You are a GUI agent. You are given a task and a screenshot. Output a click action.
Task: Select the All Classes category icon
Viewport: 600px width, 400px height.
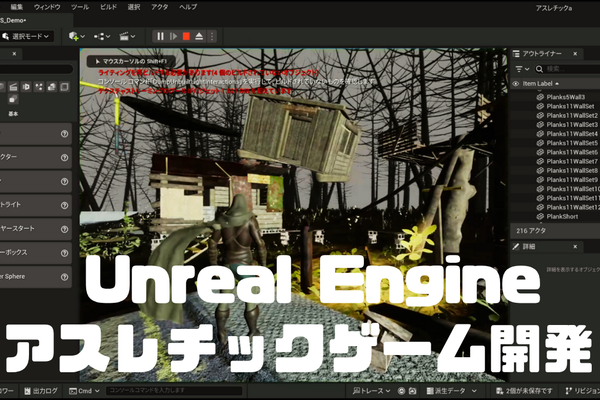13,100
